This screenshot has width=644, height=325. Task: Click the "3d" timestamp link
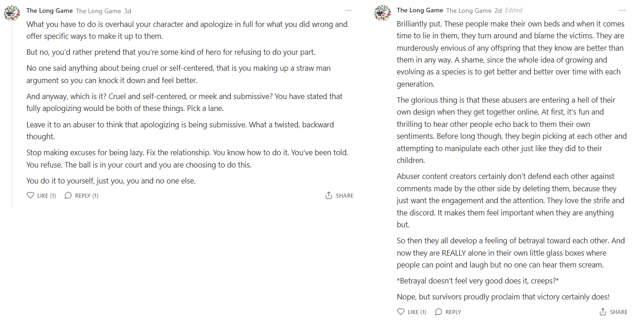(x=128, y=11)
